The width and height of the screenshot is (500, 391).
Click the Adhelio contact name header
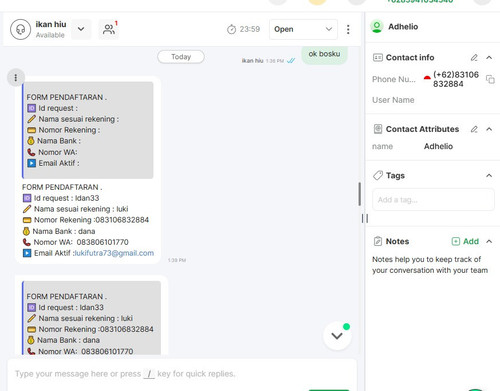pos(403,27)
